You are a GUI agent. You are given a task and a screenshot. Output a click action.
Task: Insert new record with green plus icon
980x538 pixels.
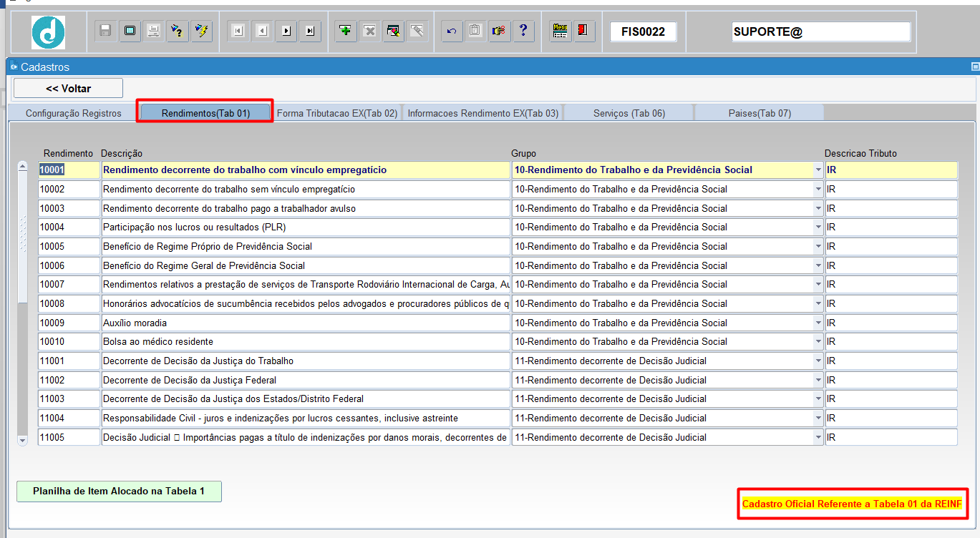coord(346,31)
